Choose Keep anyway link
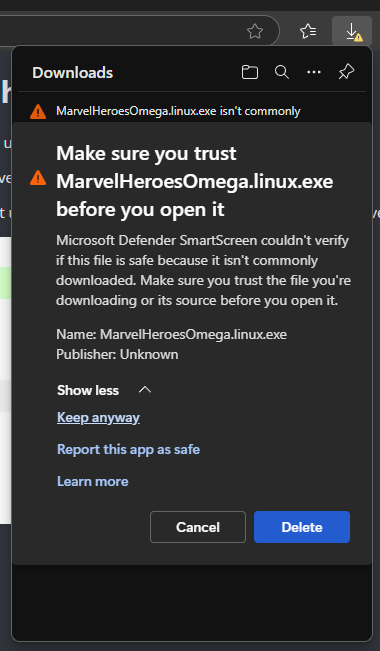Screen dimensions: 380x651 (98, 417)
